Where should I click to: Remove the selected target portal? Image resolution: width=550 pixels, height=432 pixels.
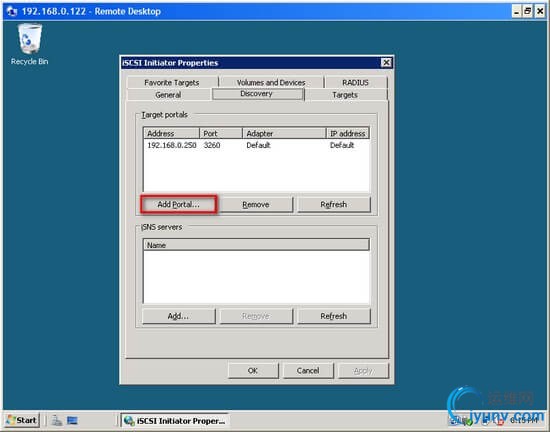pyautogui.click(x=256, y=204)
